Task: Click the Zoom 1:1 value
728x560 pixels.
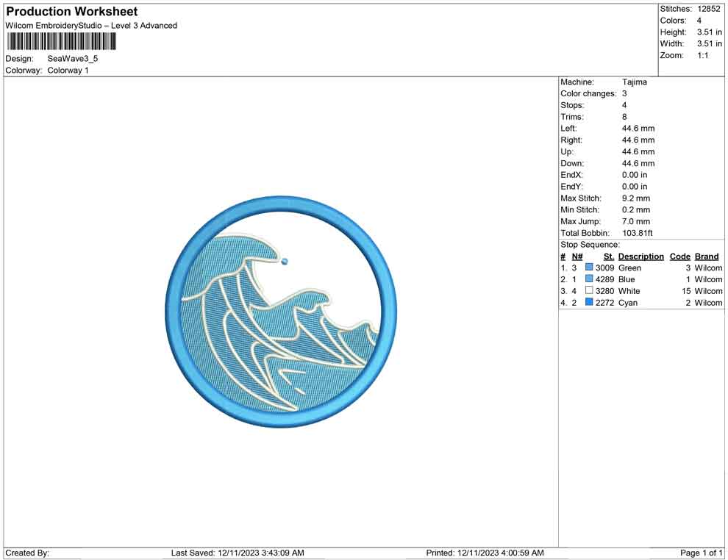Action: [x=702, y=56]
